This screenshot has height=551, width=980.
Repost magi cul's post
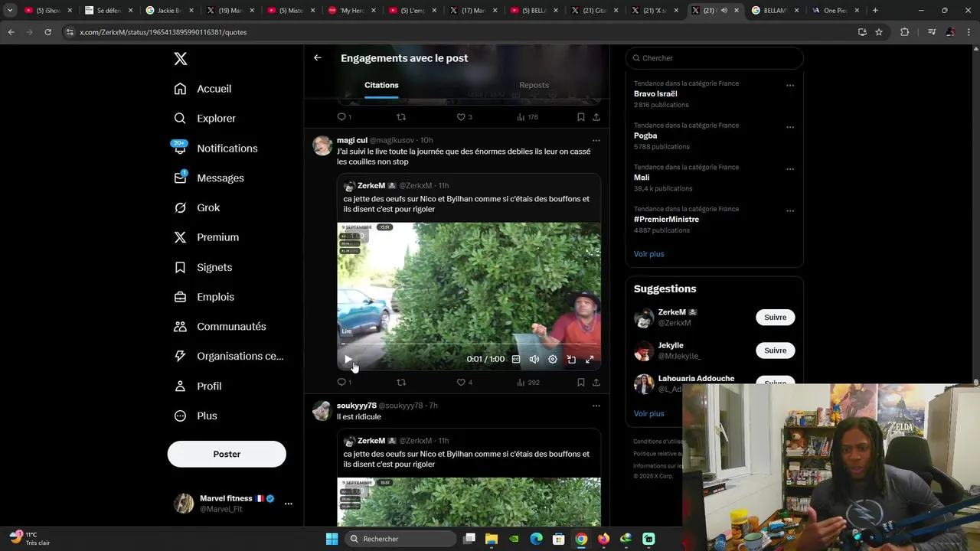tap(401, 382)
